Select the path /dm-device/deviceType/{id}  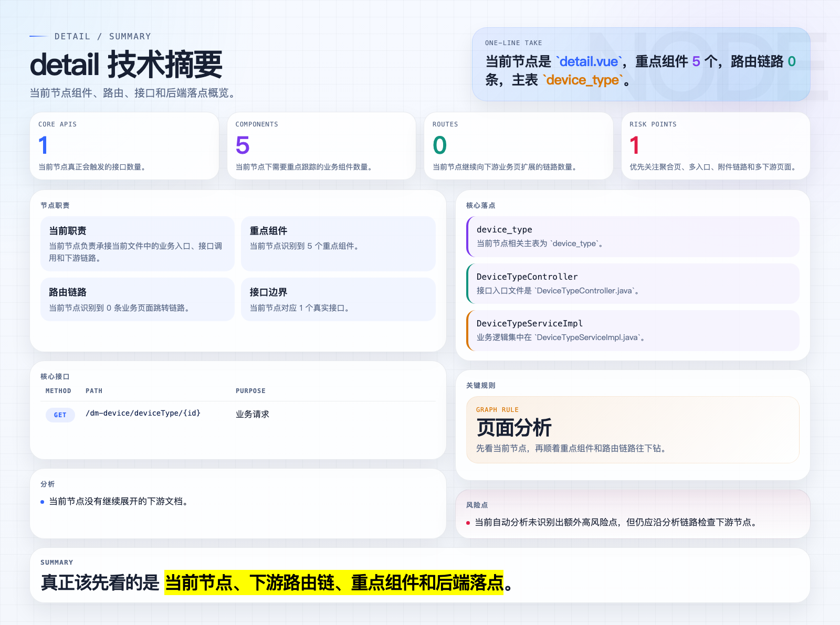143,413
